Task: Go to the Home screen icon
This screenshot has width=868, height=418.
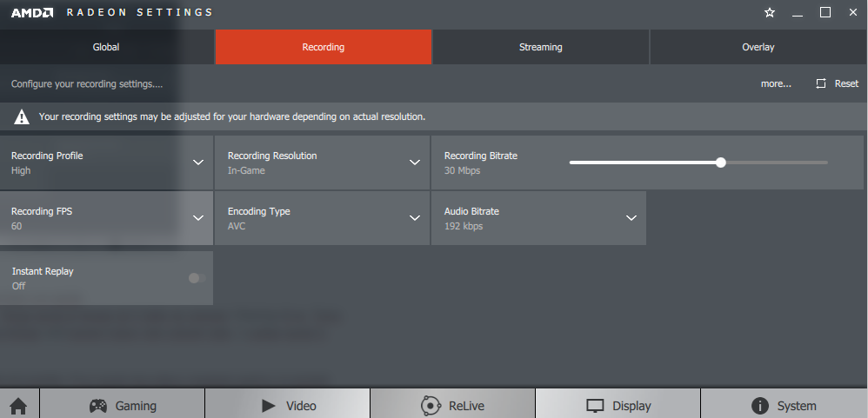Action: click(x=18, y=405)
